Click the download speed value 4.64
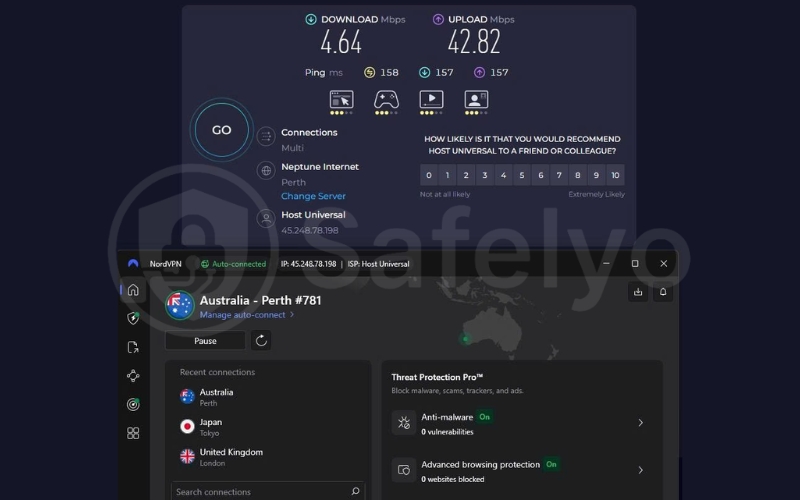The image size is (800, 500). 341,42
